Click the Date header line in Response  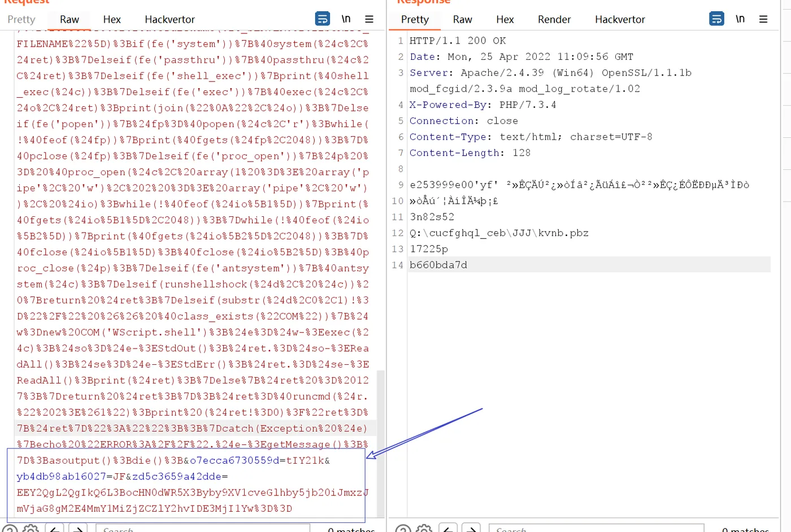521,56
